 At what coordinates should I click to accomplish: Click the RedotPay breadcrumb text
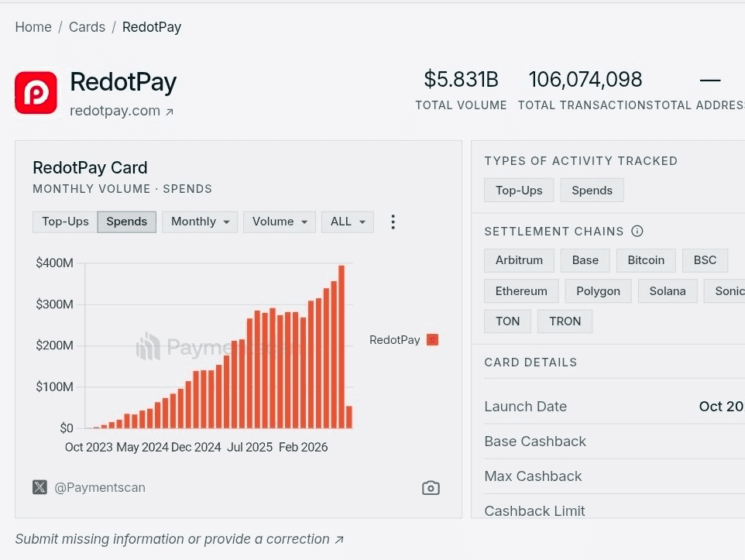(152, 27)
